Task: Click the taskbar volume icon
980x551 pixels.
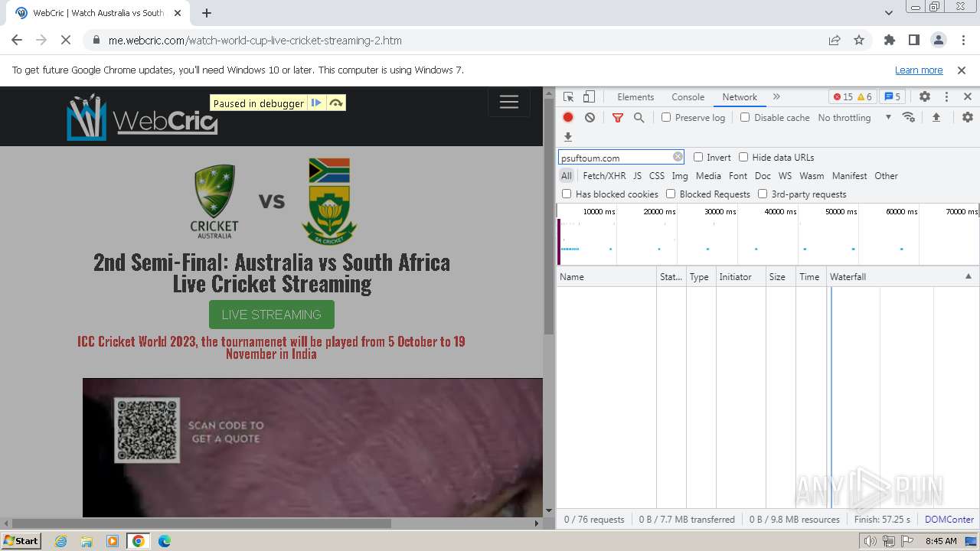Action: click(x=871, y=541)
